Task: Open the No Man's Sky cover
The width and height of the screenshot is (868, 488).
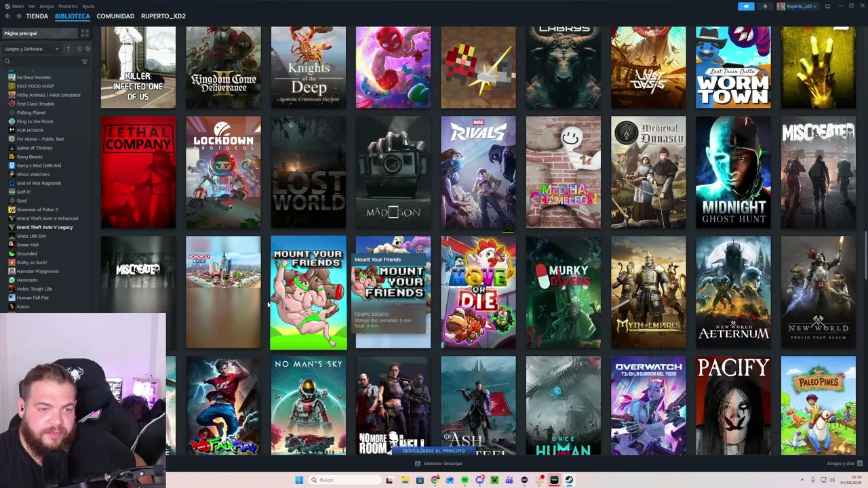Action: (x=309, y=406)
